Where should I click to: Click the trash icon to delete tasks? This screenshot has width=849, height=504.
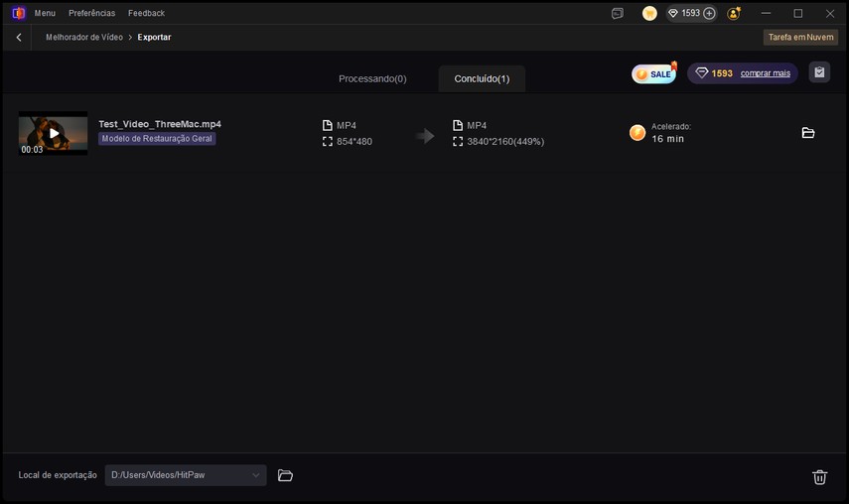point(820,476)
